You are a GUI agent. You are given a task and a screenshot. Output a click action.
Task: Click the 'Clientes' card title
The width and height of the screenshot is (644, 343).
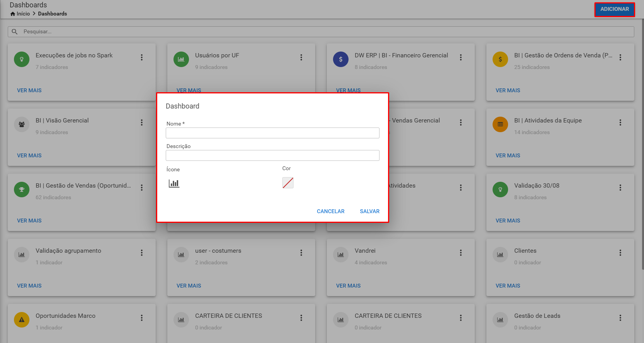pos(526,251)
